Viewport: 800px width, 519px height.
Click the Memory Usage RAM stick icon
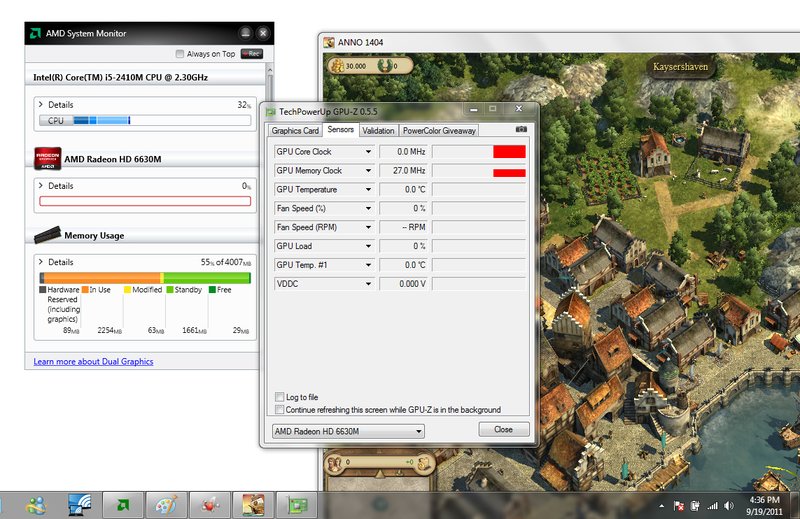coord(47,235)
